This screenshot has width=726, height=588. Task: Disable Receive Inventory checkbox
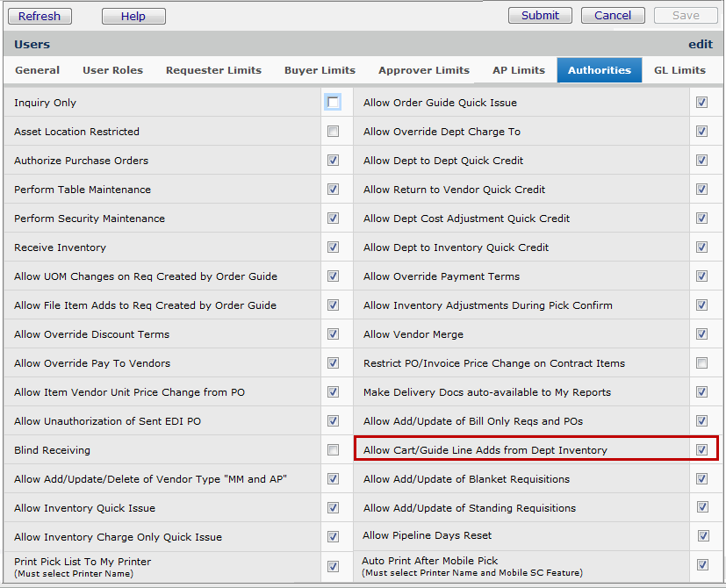click(333, 247)
